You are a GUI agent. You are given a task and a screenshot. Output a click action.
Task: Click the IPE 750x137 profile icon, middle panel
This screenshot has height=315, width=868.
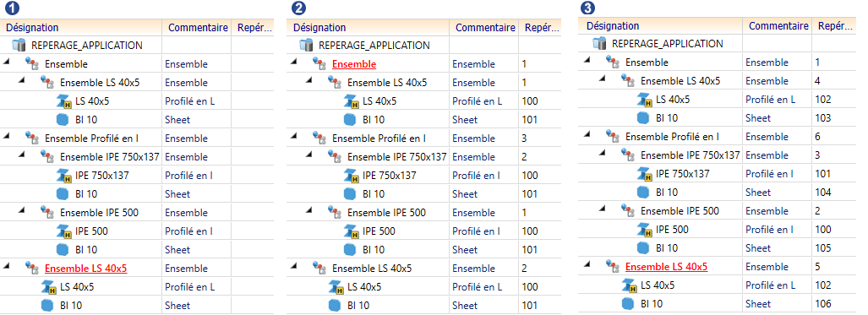tap(352, 176)
